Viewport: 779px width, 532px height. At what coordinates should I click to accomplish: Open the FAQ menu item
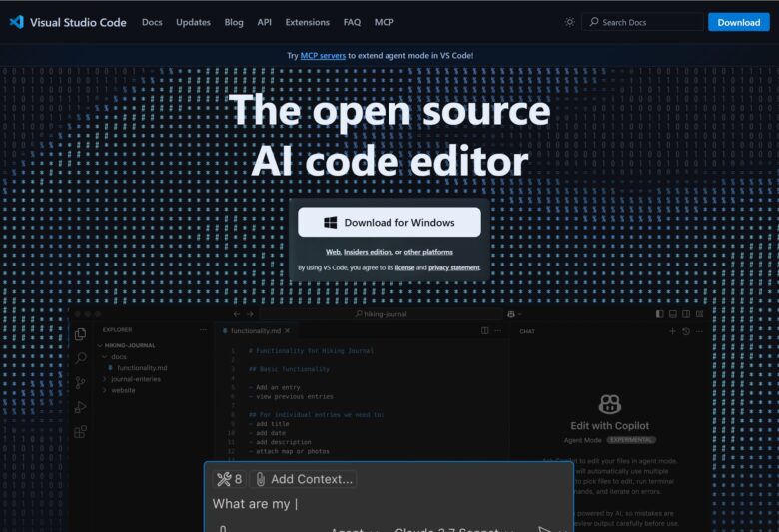coord(352,22)
